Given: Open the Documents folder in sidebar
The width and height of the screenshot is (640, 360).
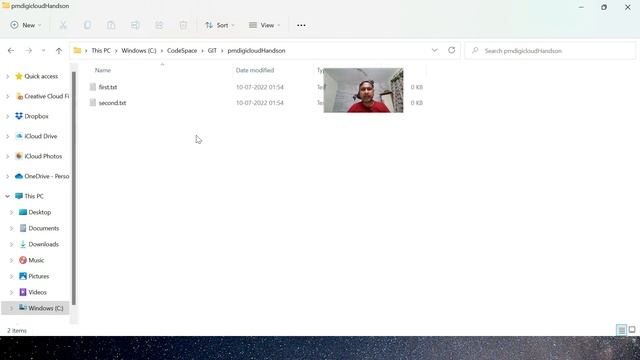Looking at the screenshot, I should tap(43, 228).
